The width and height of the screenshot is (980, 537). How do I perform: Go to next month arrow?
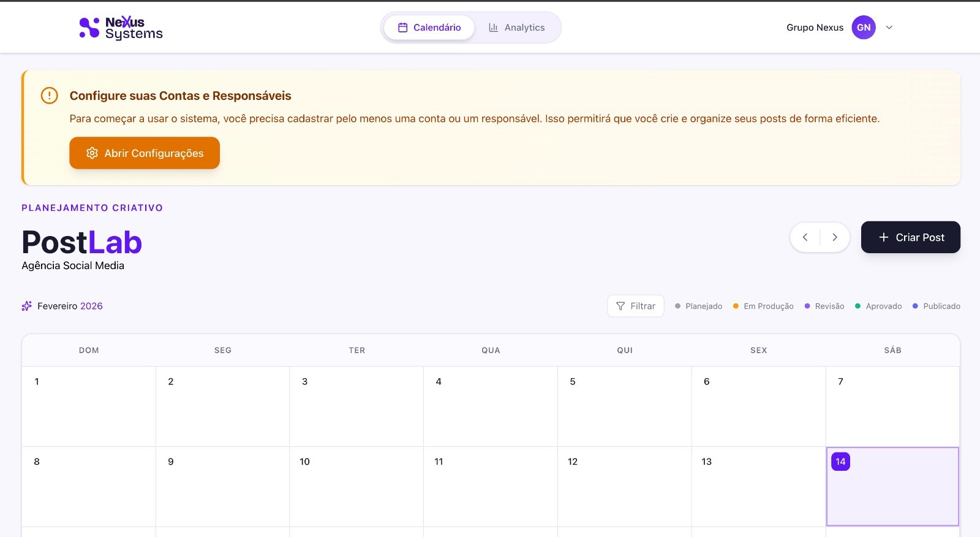[835, 237]
